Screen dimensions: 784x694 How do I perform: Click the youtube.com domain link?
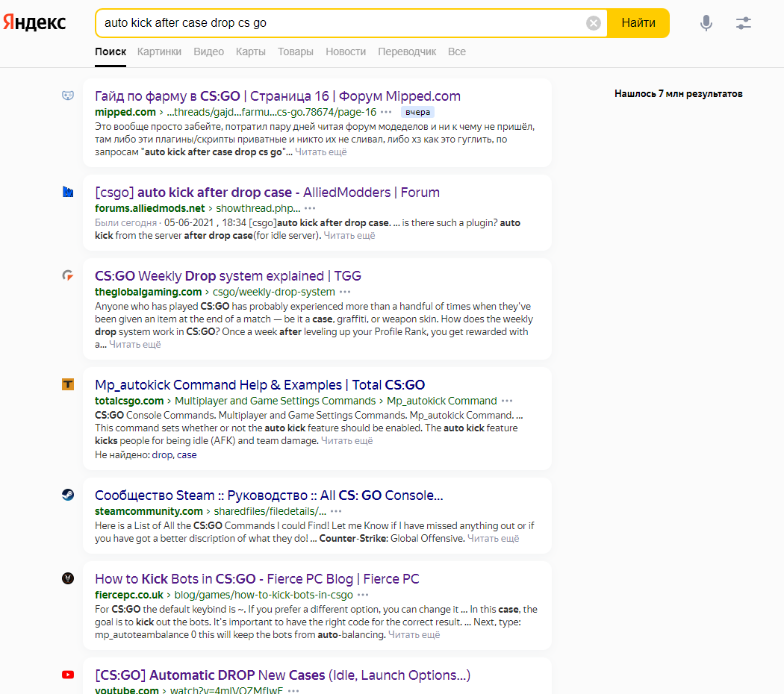tap(126, 690)
